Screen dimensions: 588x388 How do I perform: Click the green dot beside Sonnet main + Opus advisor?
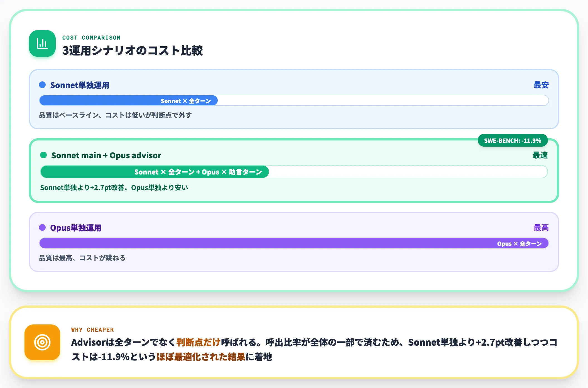point(43,155)
